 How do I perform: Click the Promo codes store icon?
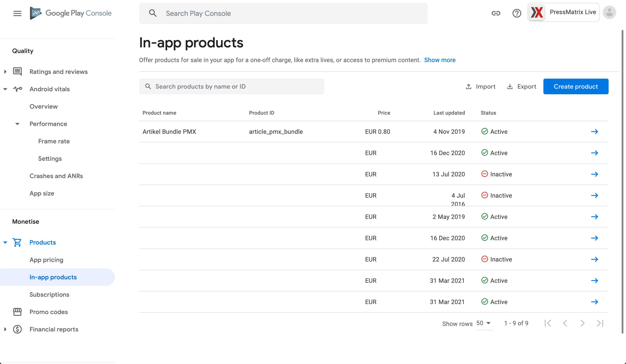pyautogui.click(x=17, y=312)
